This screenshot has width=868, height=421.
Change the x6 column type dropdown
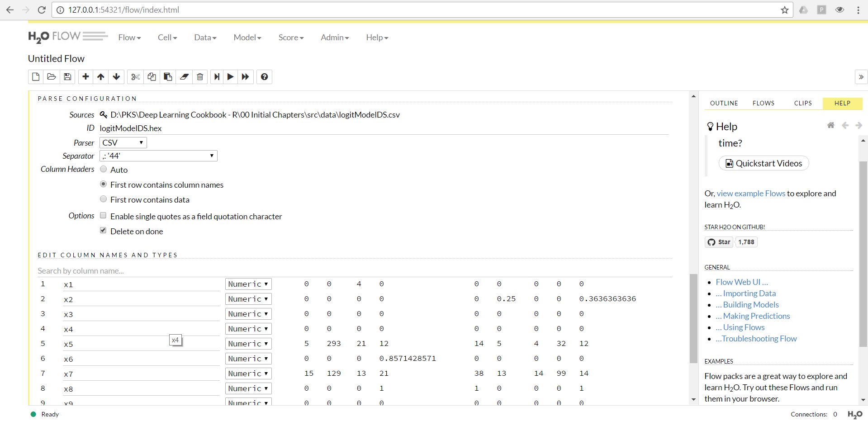point(248,359)
